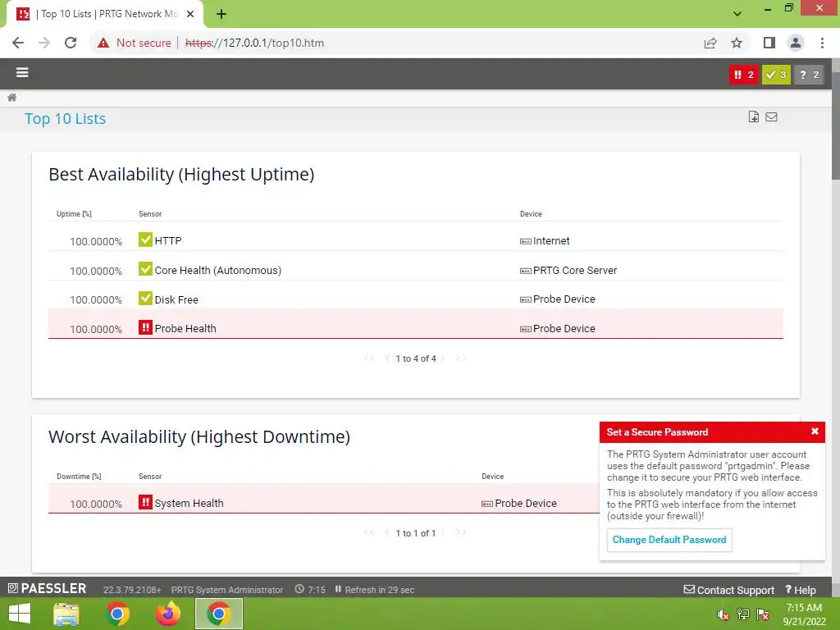Screen dimensions: 840x630
Task: Sort Worst Availability by Downtime [%] column
Action: pos(79,477)
